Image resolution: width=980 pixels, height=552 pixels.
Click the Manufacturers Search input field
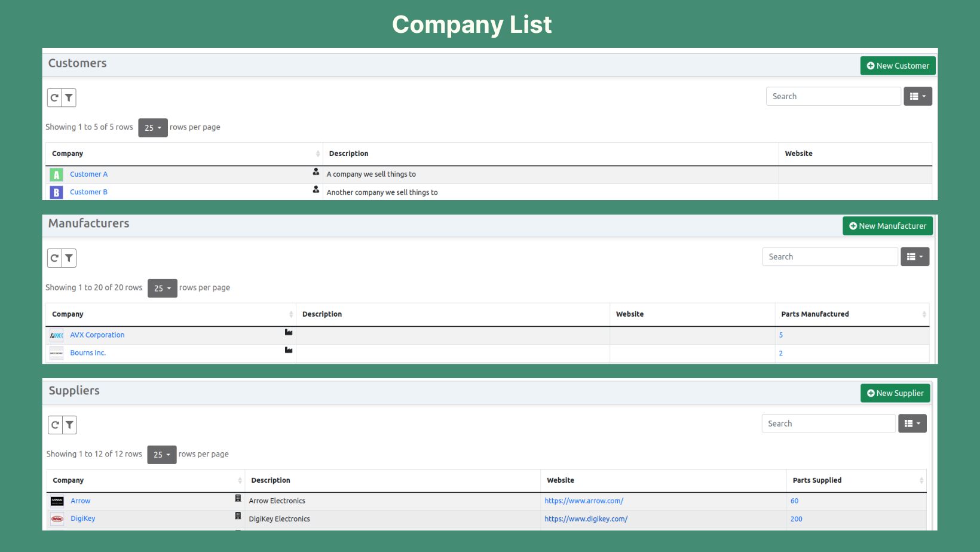(x=829, y=257)
